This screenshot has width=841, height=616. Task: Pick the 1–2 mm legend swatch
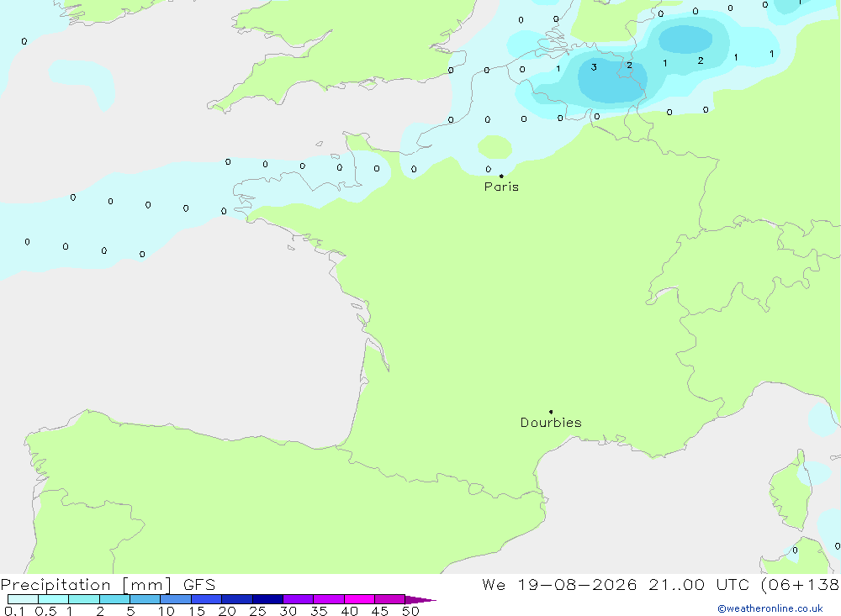point(84,599)
